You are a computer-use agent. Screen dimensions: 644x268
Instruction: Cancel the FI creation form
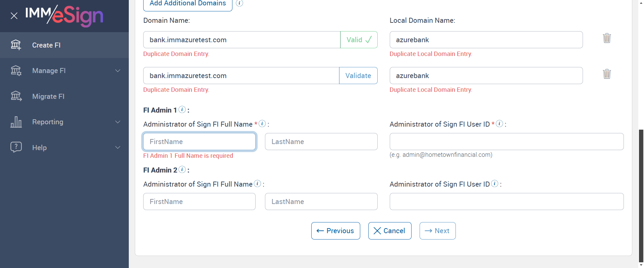pos(389,231)
